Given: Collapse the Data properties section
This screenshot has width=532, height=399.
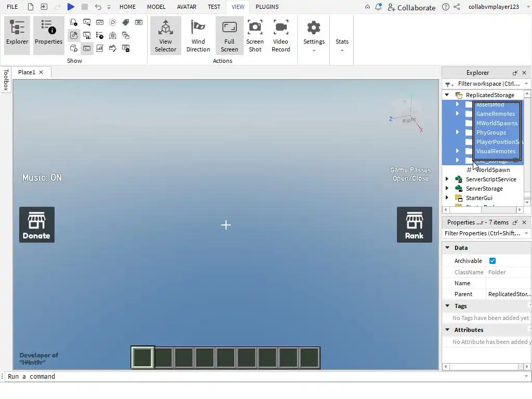Looking at the screenshot, I should (x=447, y=248).
